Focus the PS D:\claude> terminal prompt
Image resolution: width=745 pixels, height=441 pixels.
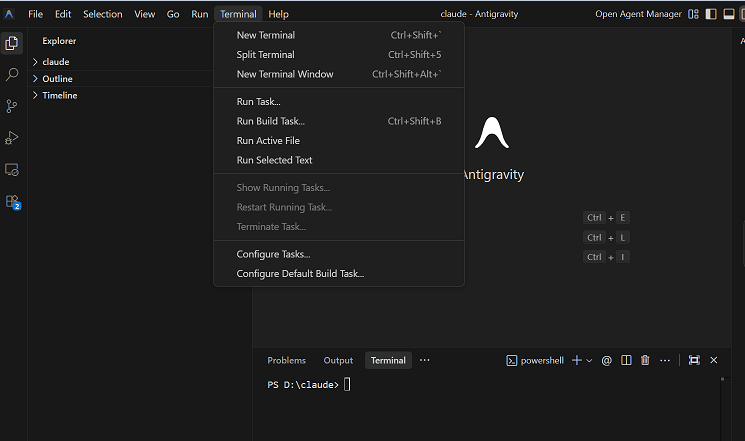click(303, 385)
